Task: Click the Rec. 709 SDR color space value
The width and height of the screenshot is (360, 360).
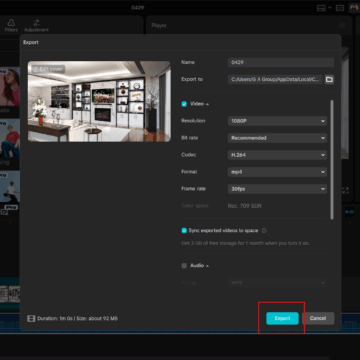Action: point(245,206)
